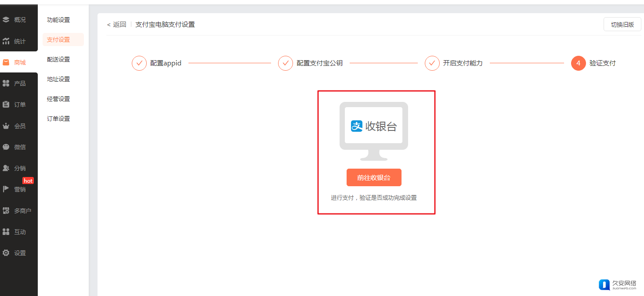Open 设置 settings gear icon
This screenshot has height=296, width=644.
[x=6, y=253]
